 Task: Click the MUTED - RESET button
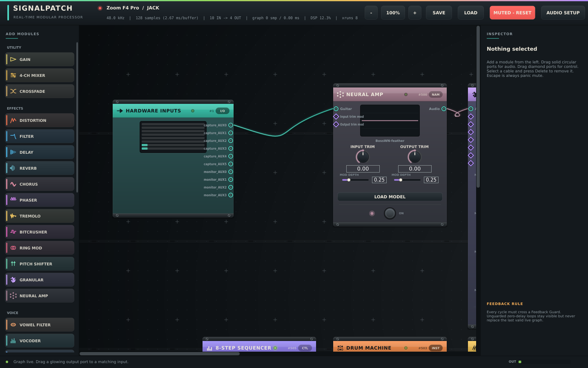[512, 13]
